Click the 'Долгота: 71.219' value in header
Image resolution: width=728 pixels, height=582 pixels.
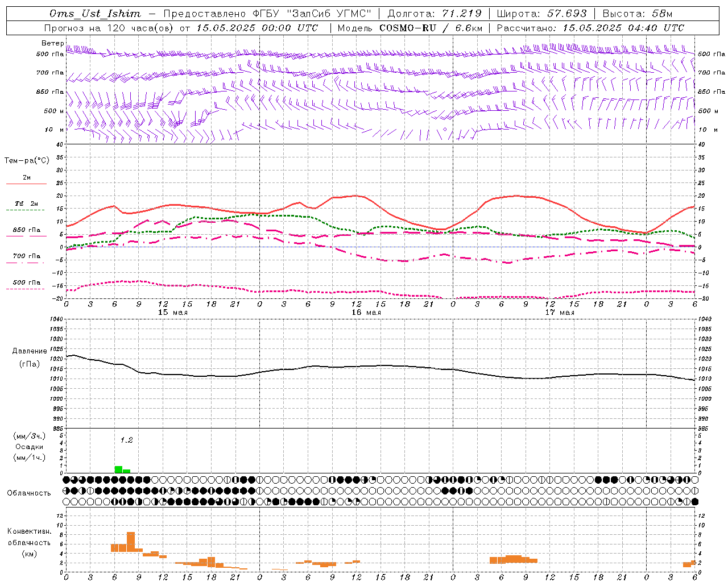(435, 14)
